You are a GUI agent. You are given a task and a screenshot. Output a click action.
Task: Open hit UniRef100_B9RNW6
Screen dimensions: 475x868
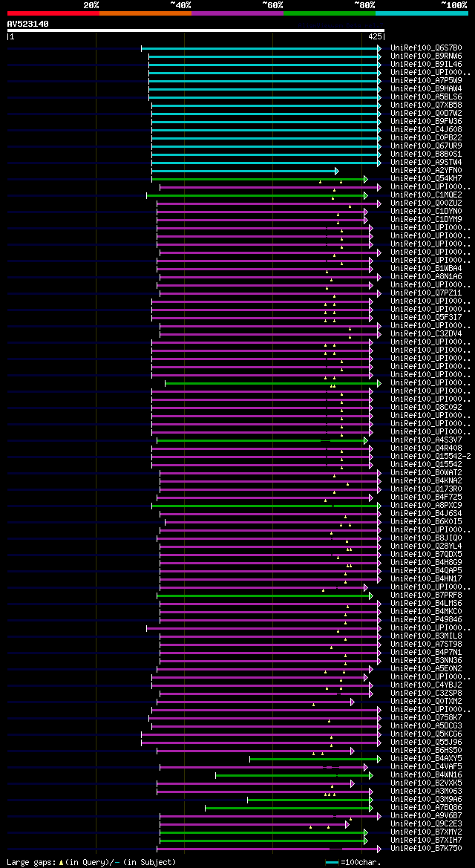pos(426,56)
